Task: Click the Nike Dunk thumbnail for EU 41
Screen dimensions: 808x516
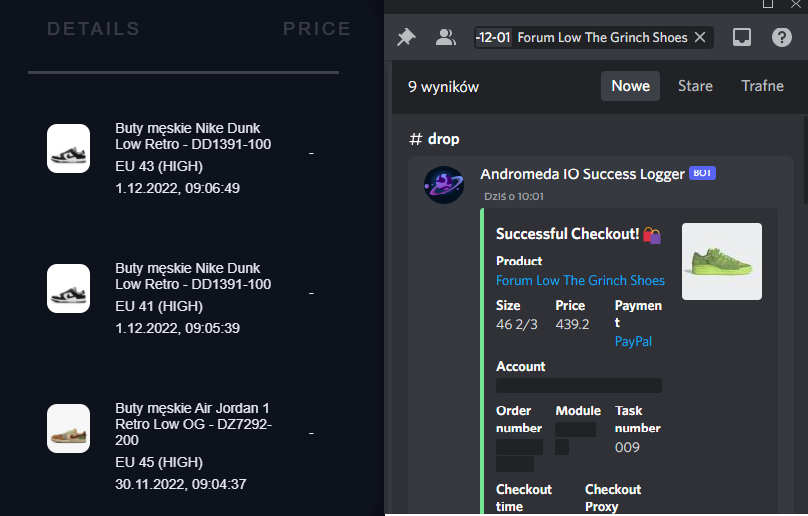Action: pos(69,289)
